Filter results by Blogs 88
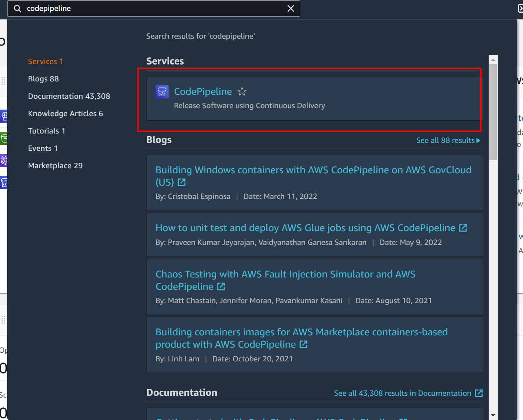This screenshot has height=420, width=523. point(43,79)
